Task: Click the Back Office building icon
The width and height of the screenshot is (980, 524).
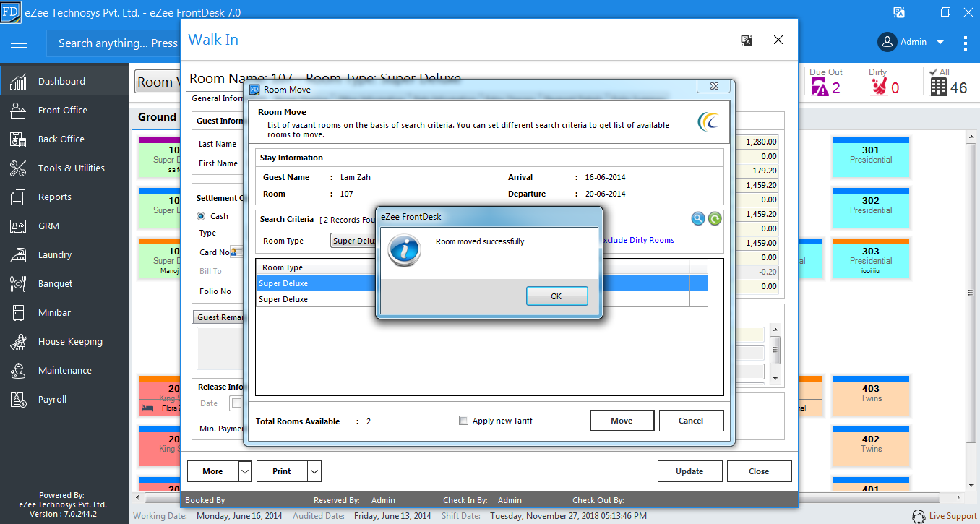Action: [x=18, y=139]
